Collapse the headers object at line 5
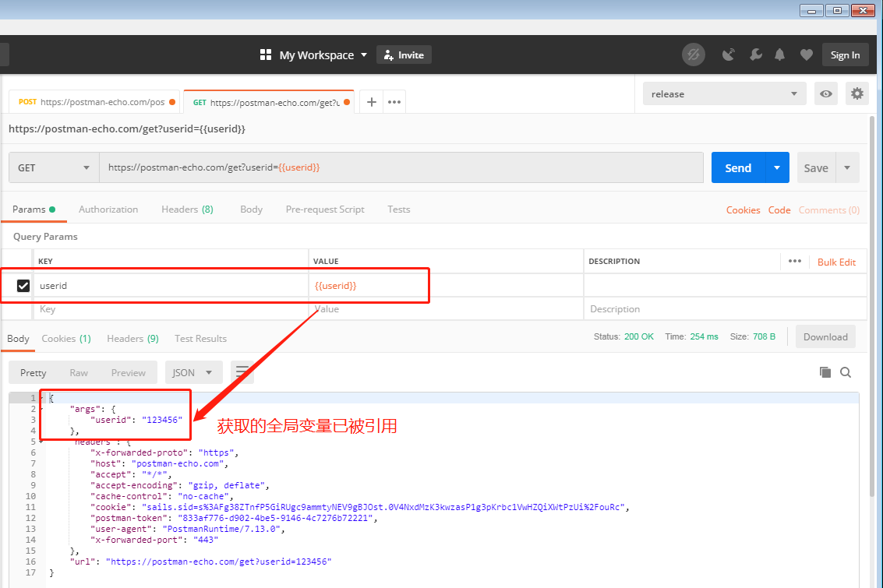The image size is (883, 588). 41,442
